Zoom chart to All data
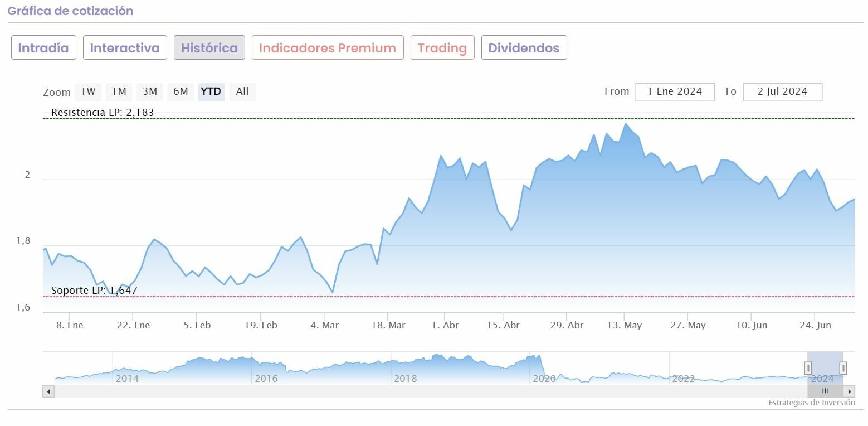Image resolution: width=868 pixels, height=426 pixels. [242, 91]
